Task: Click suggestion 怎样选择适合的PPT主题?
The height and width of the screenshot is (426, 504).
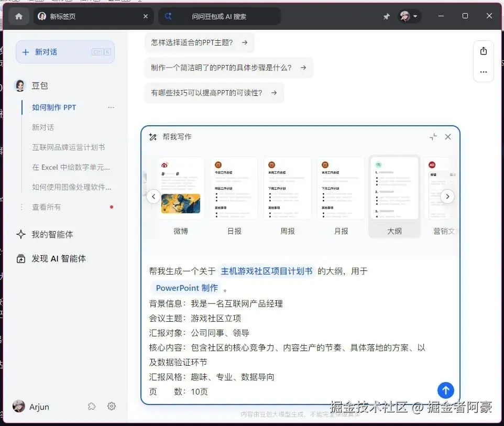Action: coord(200,42)
